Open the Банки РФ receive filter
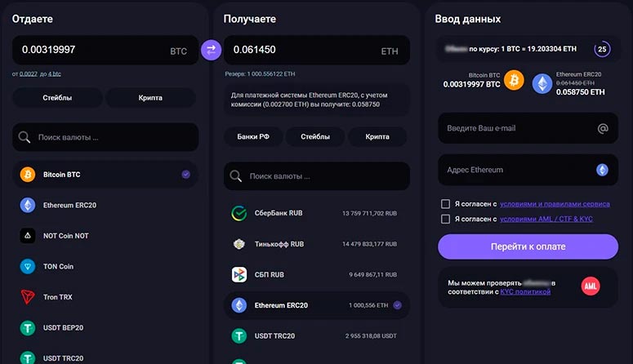 253,137
